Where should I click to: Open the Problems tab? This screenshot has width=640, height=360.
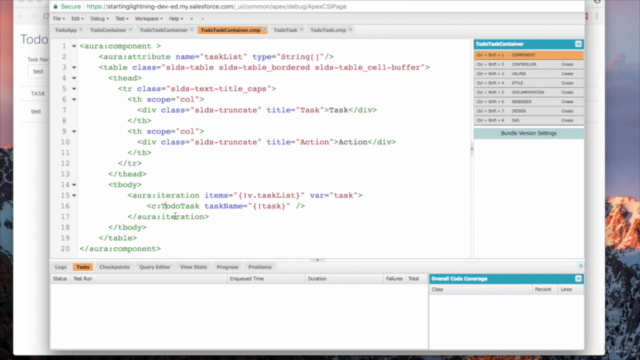260,267
